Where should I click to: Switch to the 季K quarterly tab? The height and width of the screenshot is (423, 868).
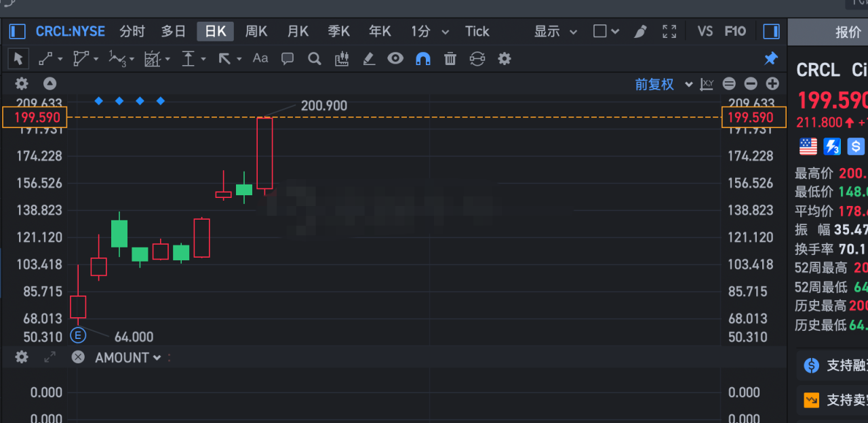pos(339,31)
